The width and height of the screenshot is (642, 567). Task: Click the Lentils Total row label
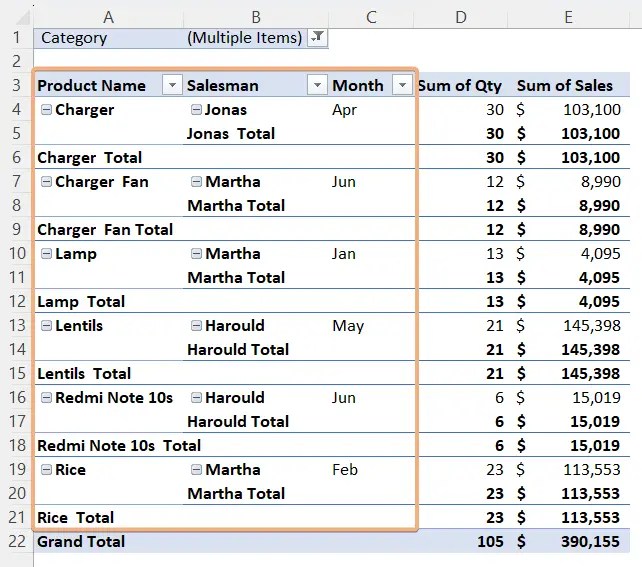coord(84,374)
